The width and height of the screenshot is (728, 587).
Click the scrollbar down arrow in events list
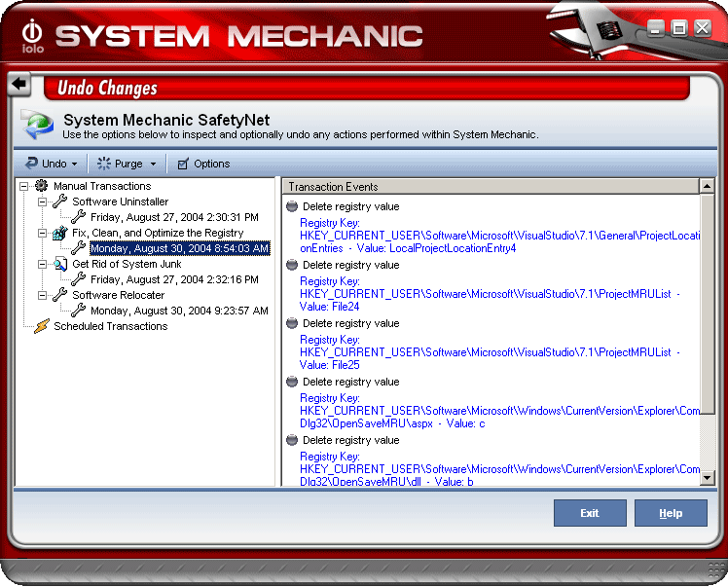(x=707, y=477)
